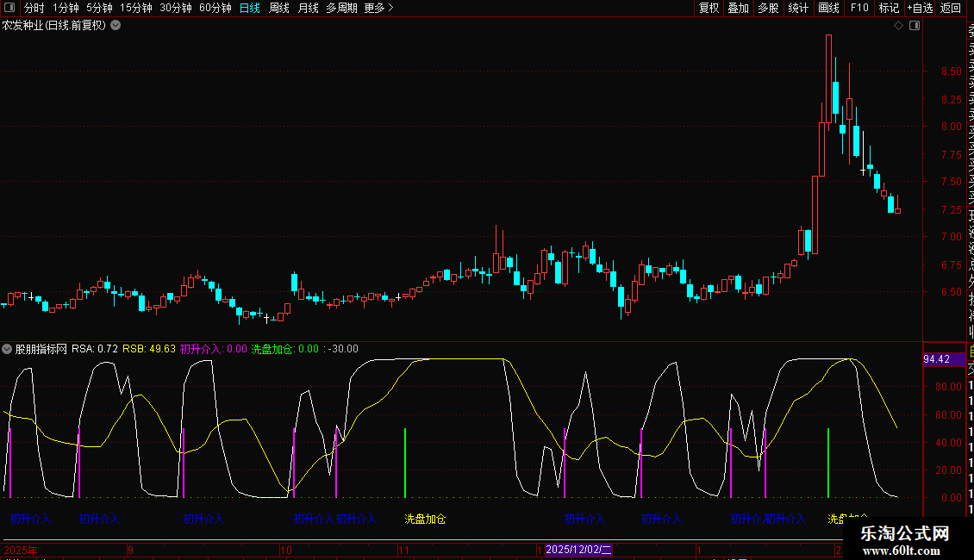Click the 94.42 indicator value label

936,359
